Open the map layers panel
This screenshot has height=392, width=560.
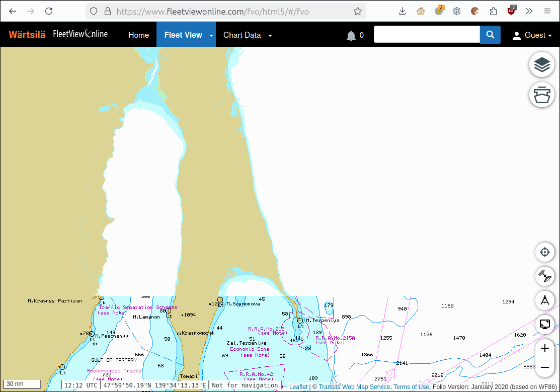541,65
